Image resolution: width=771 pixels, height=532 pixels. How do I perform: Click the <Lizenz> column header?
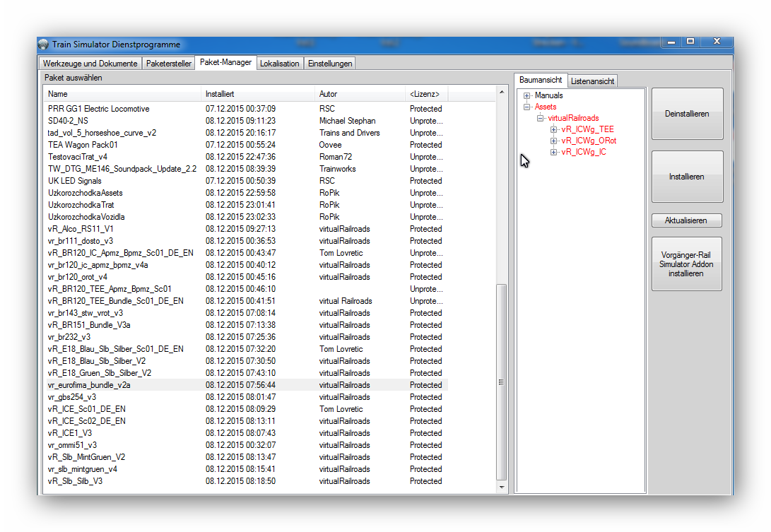pyautogui.click(x=426, y=94)
